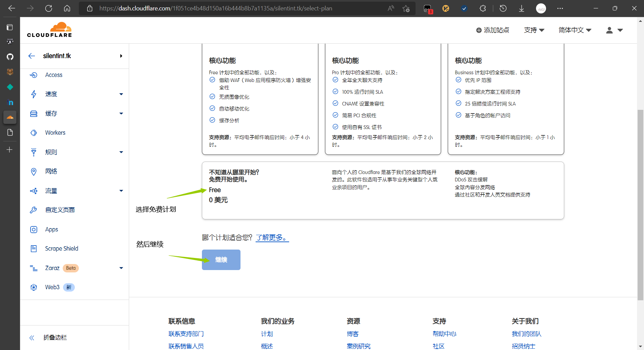Image resolution: width=644 pixels, height=350 pixels.
Task: Open 帮助中心 footer link
Action: 444,334
